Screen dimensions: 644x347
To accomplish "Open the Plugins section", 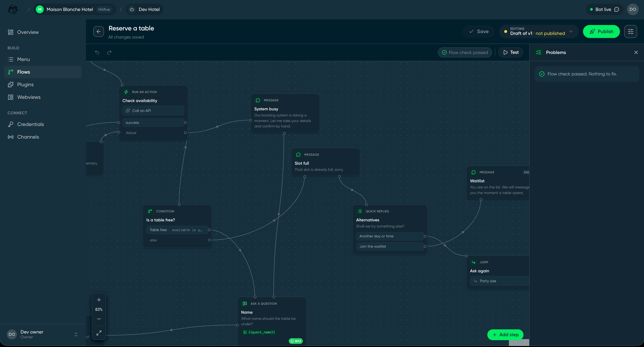I will 43,85.
